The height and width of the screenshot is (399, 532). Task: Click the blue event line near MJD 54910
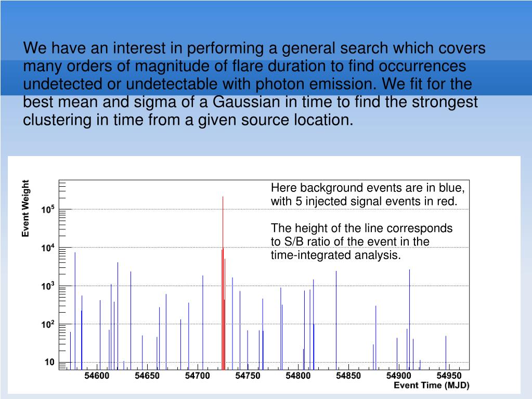coord(409,319)
